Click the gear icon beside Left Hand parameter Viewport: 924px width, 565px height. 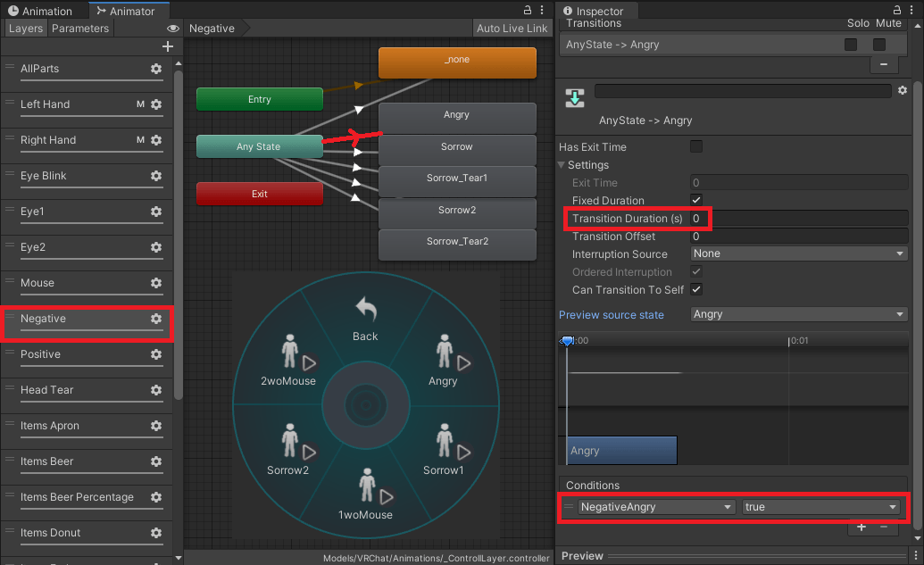tap(156, 104)
